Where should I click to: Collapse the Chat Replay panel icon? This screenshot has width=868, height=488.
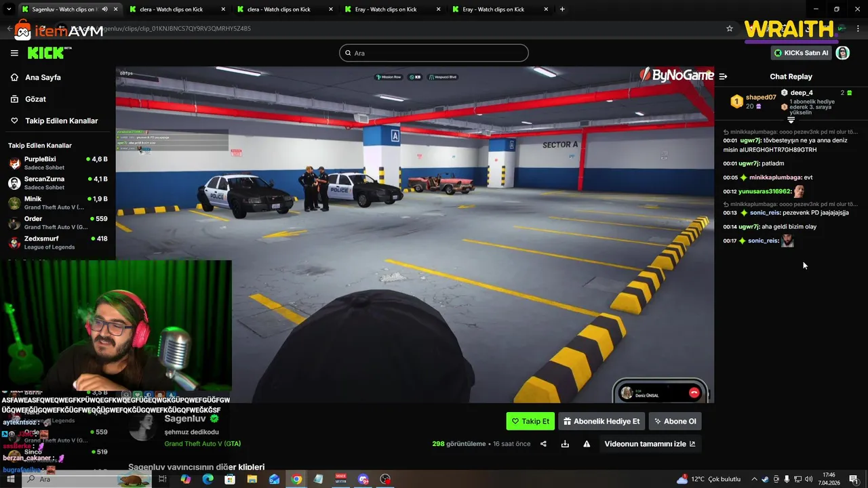[x=723, y=77]
